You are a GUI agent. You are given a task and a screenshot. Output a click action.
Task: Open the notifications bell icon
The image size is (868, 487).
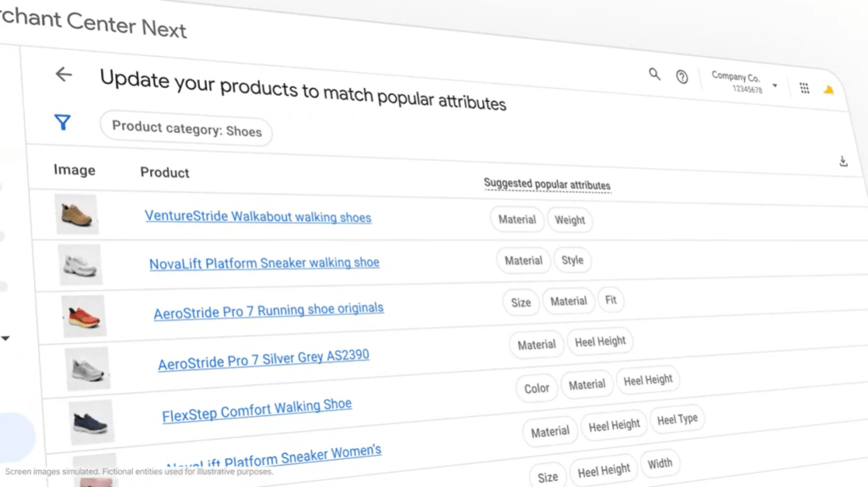click(x=829, y=90)
